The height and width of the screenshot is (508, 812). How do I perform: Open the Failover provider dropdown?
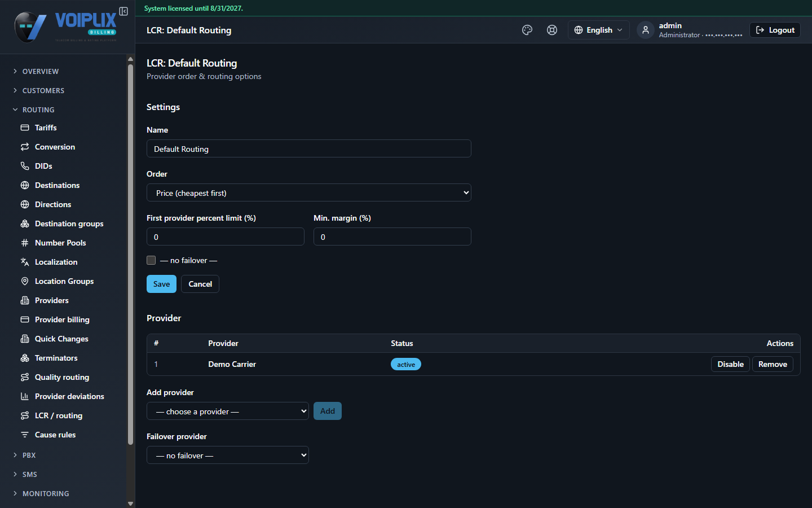point(228,455)
